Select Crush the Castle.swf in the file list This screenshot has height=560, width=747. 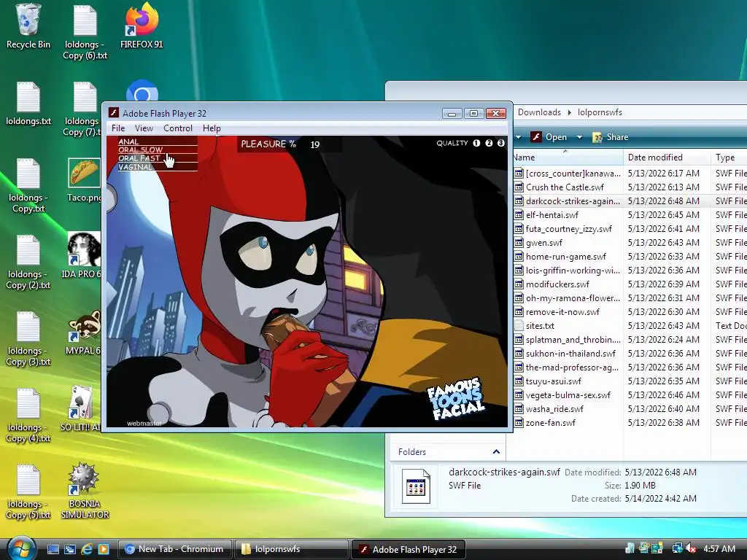[x=565, y=187]
